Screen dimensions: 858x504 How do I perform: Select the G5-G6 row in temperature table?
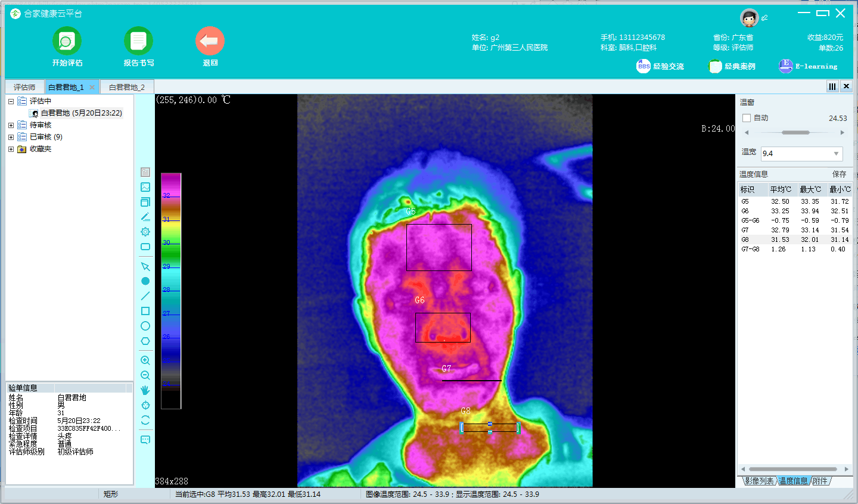click(x=795, y=220)
